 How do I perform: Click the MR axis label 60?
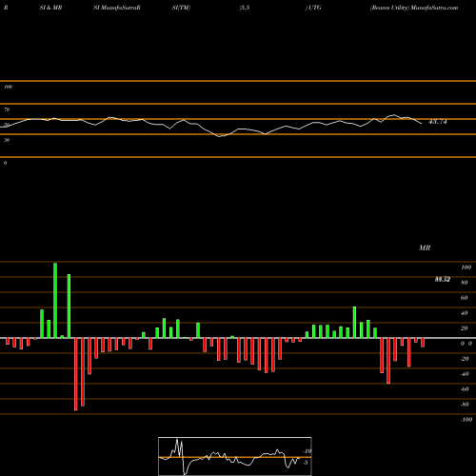point(464,298)
